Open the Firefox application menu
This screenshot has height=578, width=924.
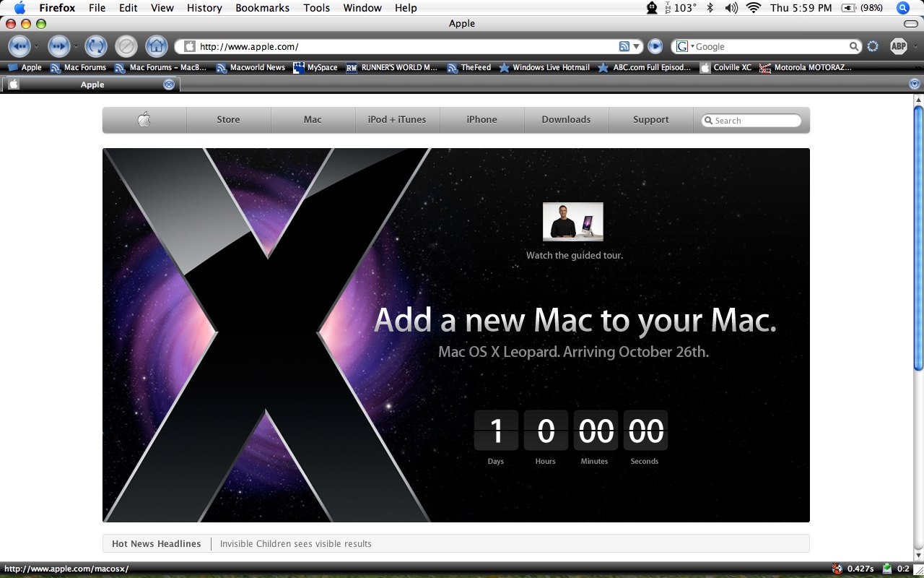[57, 8]
